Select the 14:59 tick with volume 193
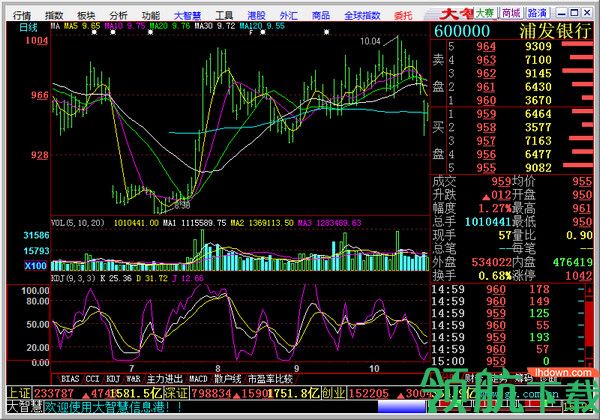 click(x=507, y=337)
